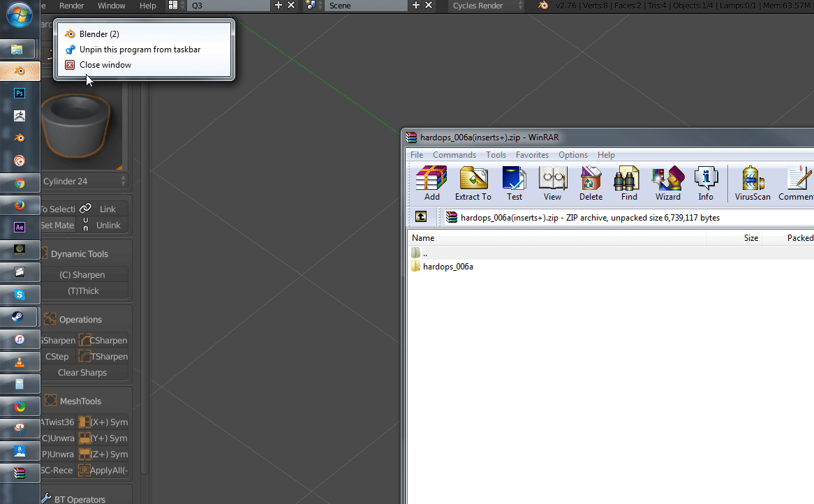Click the Extract To icon in WinRAR
814x504 pixels.
point(473,183)
